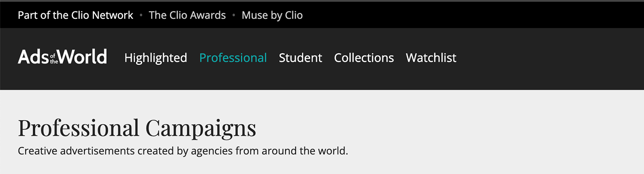Screen dimensions: 644x174
Task: Click the word 'Awards' in the top bar
Action: (x=207, y=15)
